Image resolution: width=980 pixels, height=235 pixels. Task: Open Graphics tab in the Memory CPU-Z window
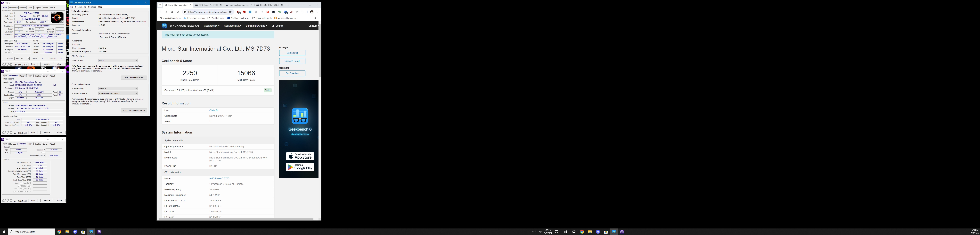38,144
